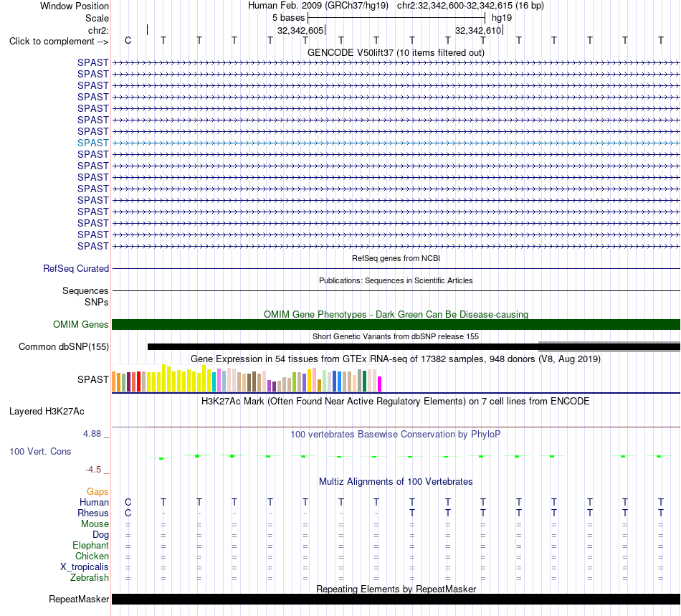Click the SNPs track label
Viewport: 681px width, 616px height.
click(x=97, y=302)
